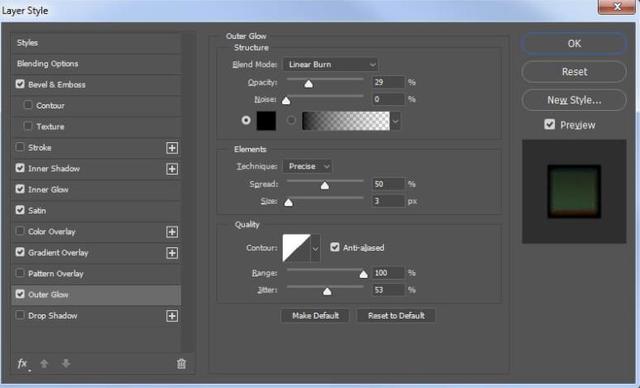Click the Noise value field
This screenshot has height=388, width=640.
click(x=388, y=99)
